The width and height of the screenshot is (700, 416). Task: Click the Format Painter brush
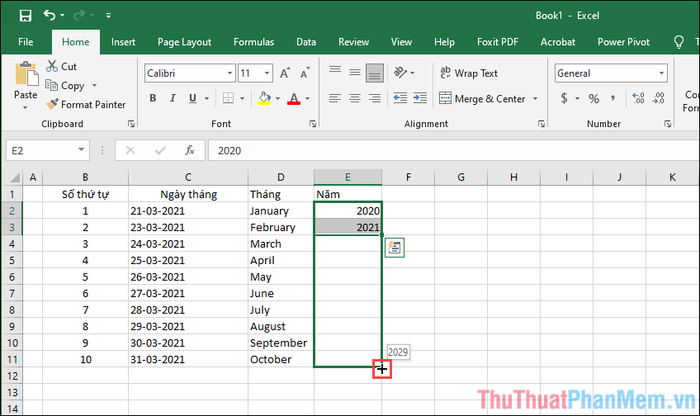click(x=86, y=104)
